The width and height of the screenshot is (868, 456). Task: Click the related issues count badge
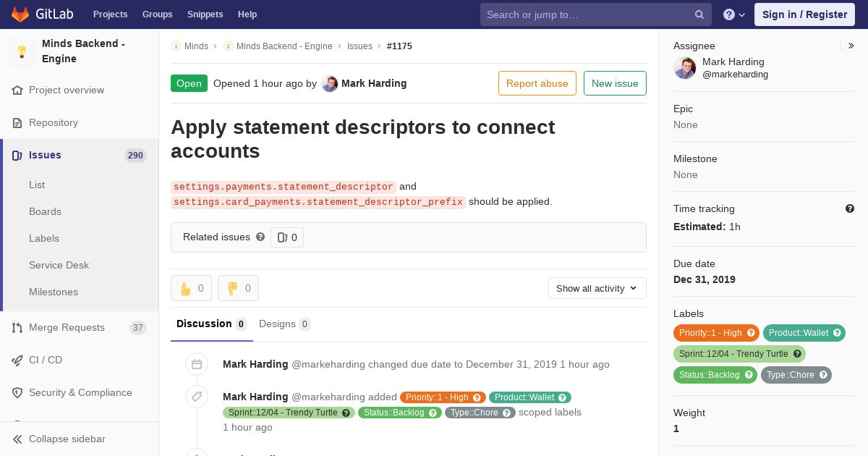click(x=287, y=237)
